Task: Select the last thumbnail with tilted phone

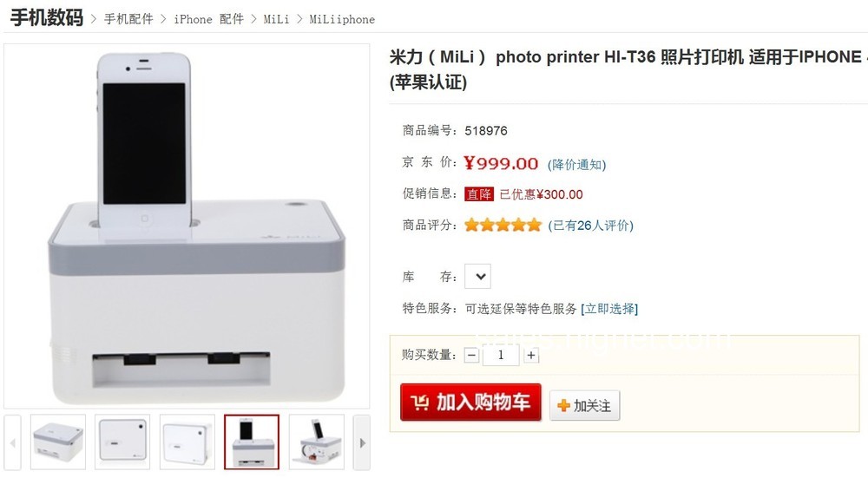Action: coord(317,442)
